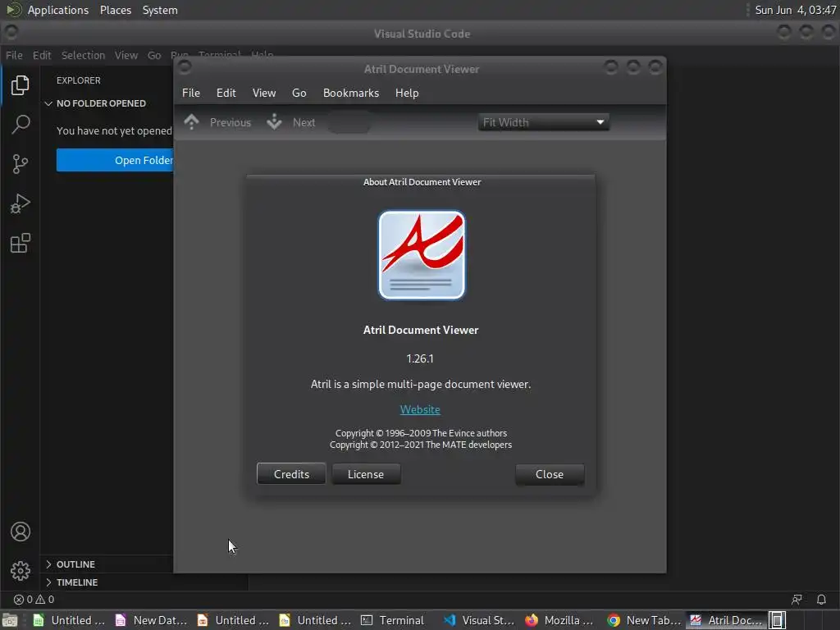Screen dimensions: 840x630
Task: Switch to Atril Doc... taskbar entry
Action: 727,620
